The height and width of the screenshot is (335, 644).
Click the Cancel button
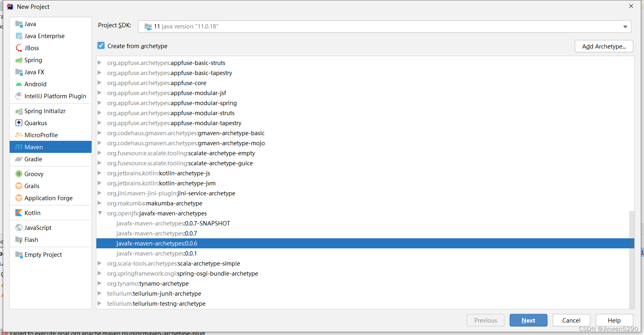(x=571, y=320)
